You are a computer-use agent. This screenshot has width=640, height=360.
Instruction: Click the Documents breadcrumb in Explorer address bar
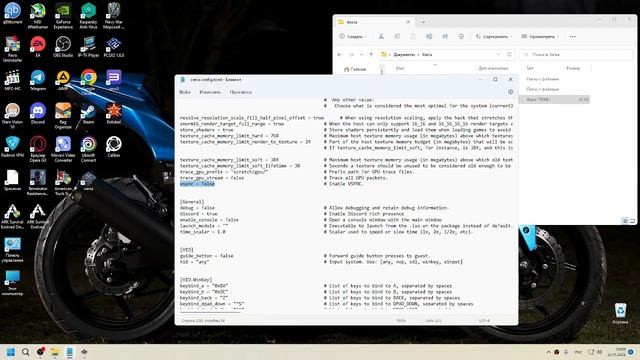(x=404, y=54)
